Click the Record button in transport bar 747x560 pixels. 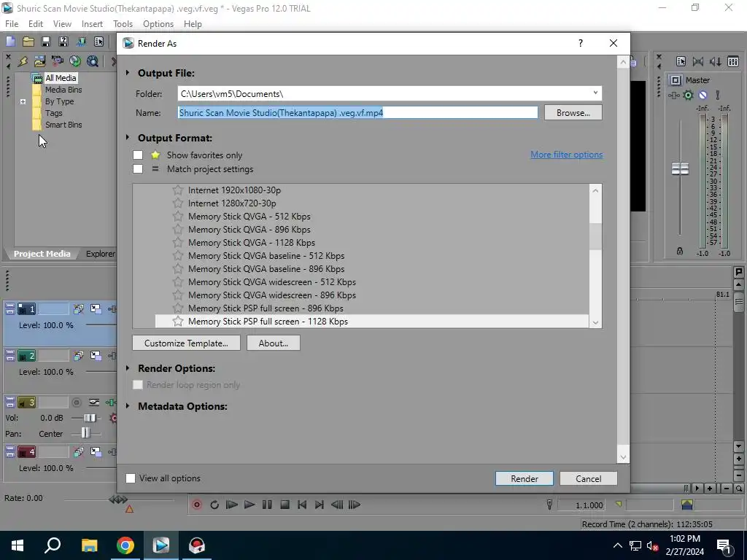(x=197, y=505)
